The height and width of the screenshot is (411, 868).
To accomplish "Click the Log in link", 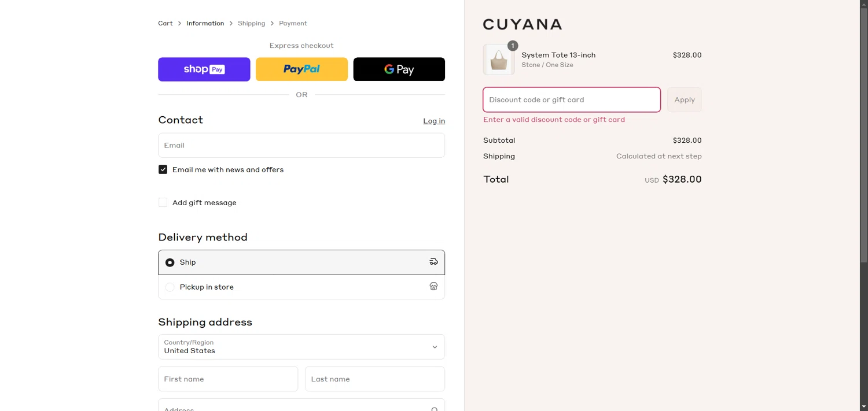I will 434,121.
